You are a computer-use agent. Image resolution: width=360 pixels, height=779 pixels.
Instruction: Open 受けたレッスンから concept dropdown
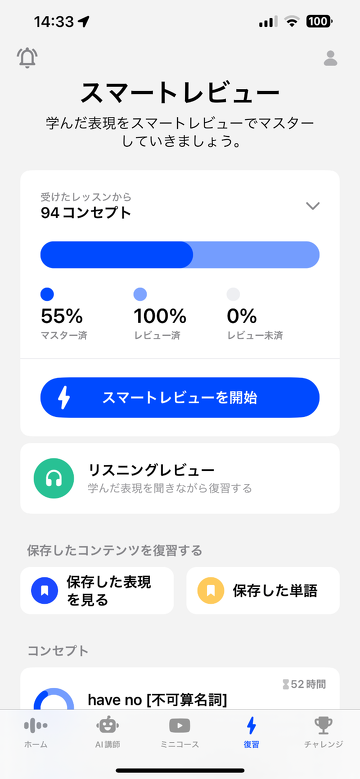click(180, 206)
